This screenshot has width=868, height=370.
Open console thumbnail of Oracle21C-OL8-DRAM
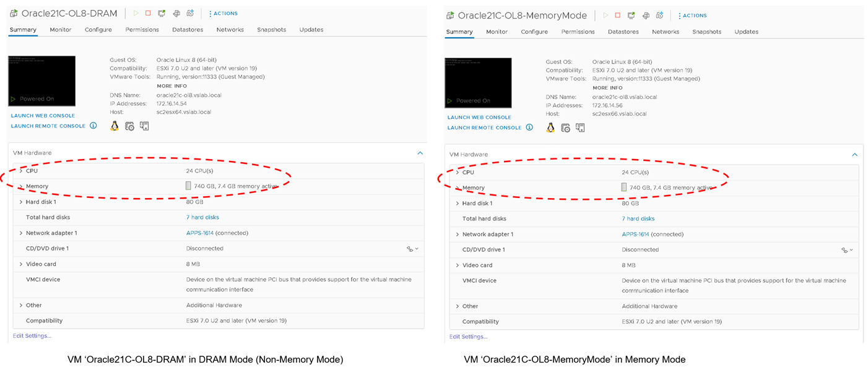41,80
